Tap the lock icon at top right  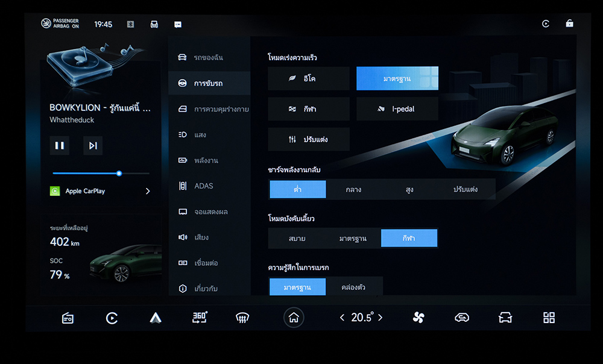[569, 24]
